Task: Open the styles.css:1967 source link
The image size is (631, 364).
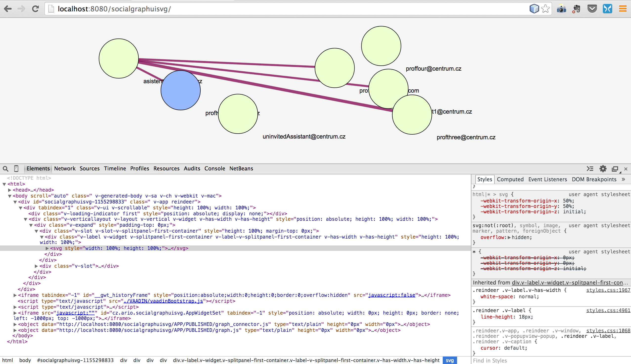Action: [608, 290]
